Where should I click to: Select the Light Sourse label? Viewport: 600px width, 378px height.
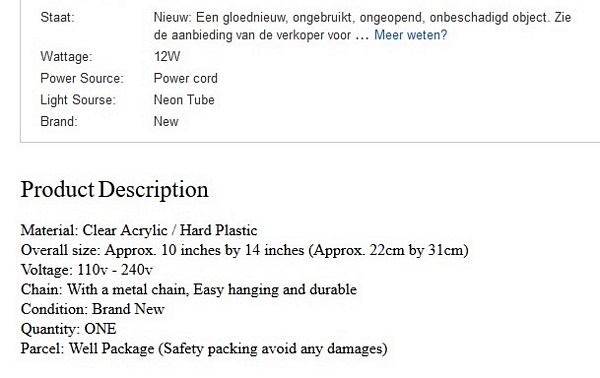78,100
